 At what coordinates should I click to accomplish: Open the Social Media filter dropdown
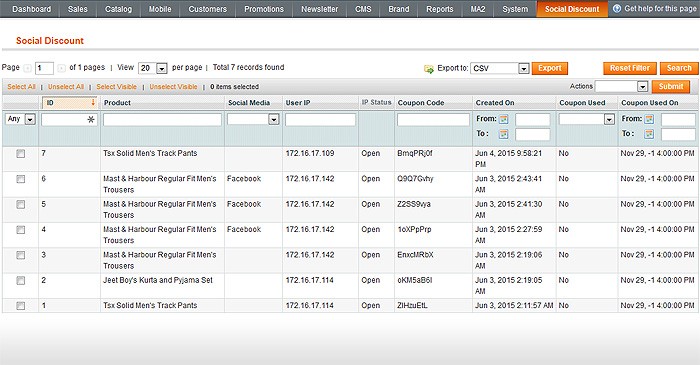(253, 119)
